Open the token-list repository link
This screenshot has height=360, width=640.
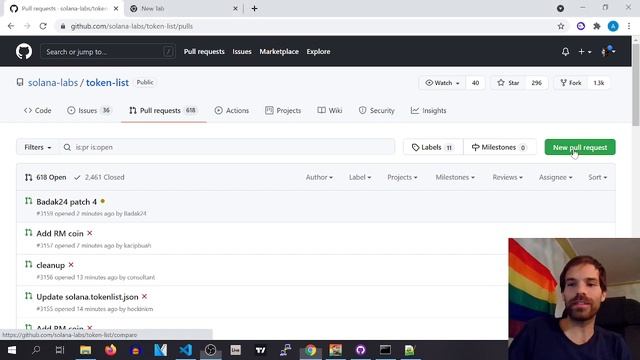pyautogui.click(x=107, y=83)
